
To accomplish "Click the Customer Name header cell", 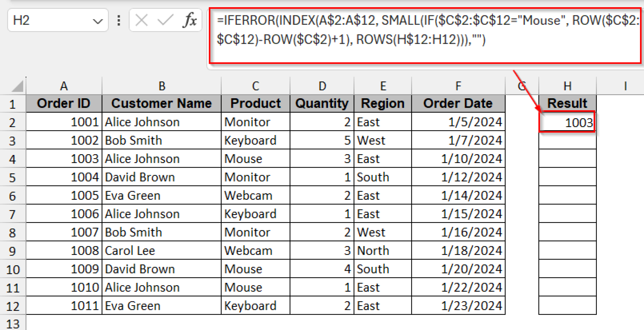I will click(x=161, y=103).
